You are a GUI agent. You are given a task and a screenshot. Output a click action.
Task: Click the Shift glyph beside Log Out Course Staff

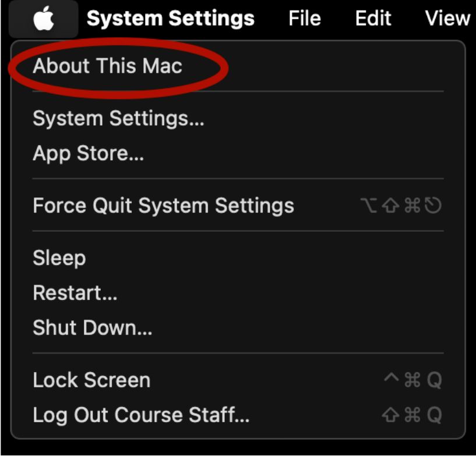pyautogui.click(x=390, y=415)
